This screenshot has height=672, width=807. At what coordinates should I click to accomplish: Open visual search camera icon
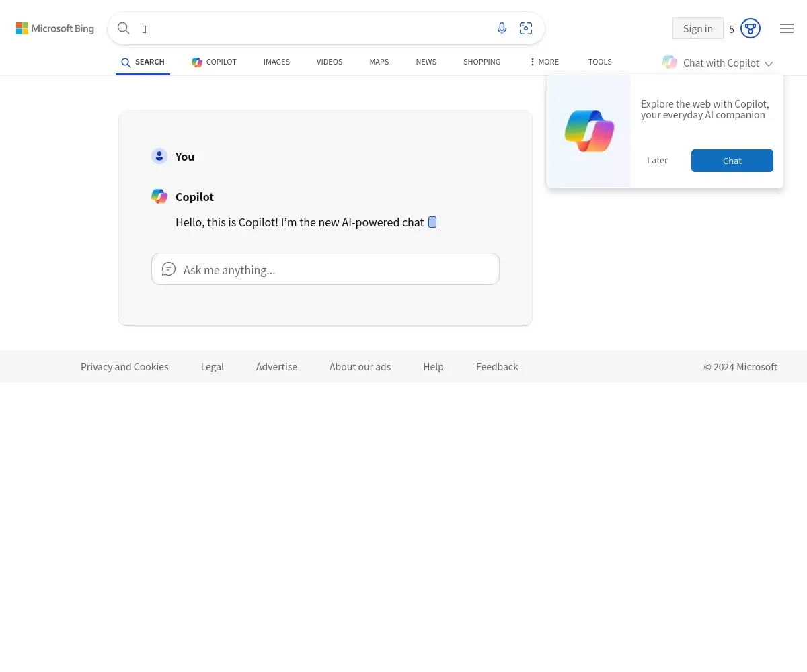point(526,28)
